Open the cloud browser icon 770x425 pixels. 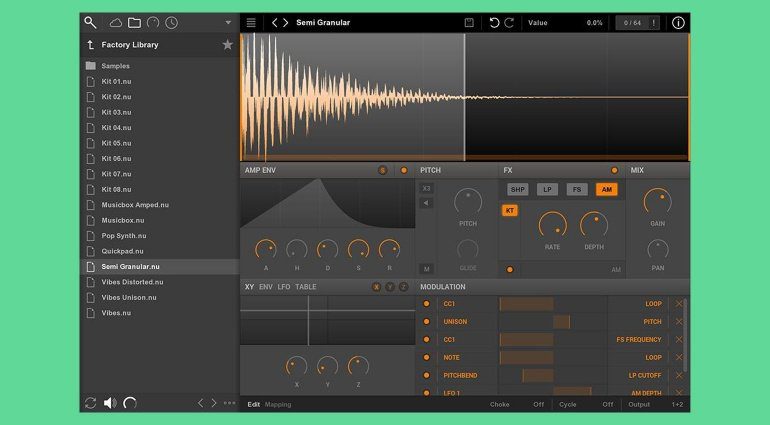[116, 22]
